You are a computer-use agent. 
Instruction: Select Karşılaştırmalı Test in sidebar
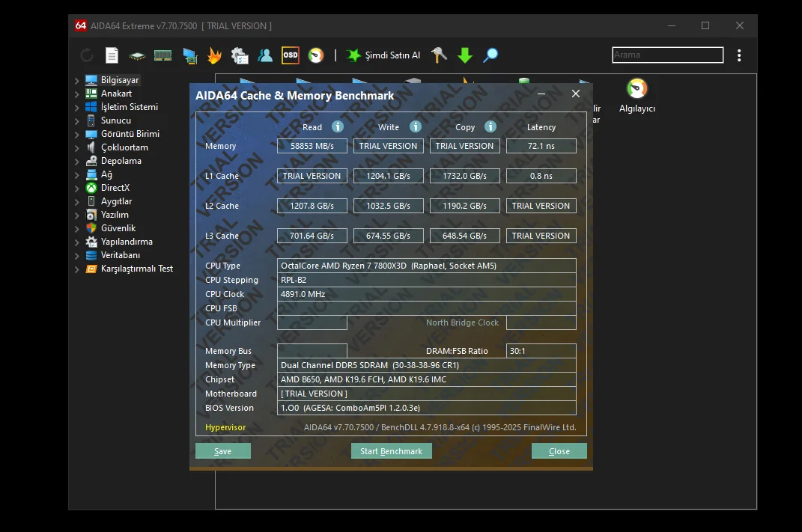coord(136,269)
